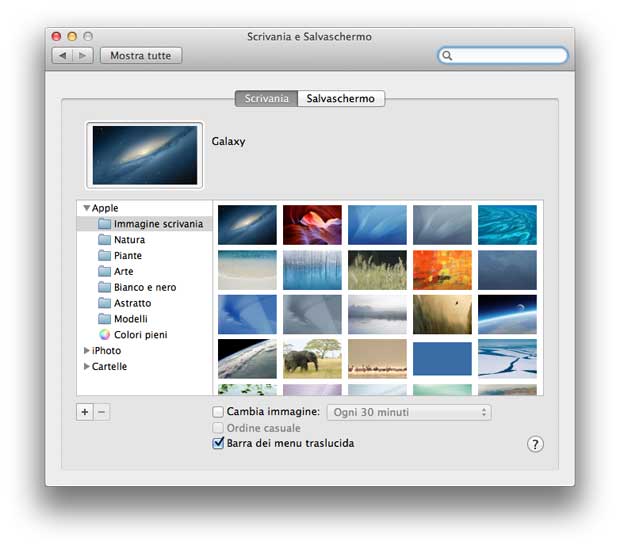Expand the iPhoto tree item
The image size is (620, 549).
tap(86, 351)
